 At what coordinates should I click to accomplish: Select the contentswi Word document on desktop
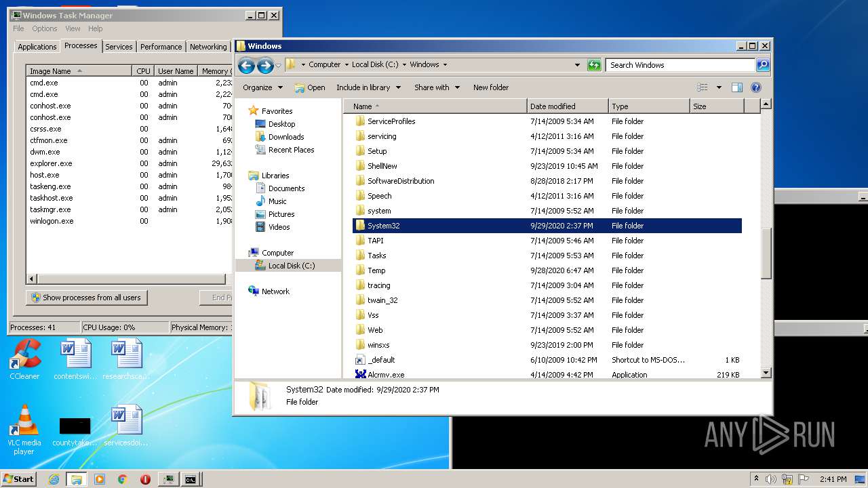(75, 359)
